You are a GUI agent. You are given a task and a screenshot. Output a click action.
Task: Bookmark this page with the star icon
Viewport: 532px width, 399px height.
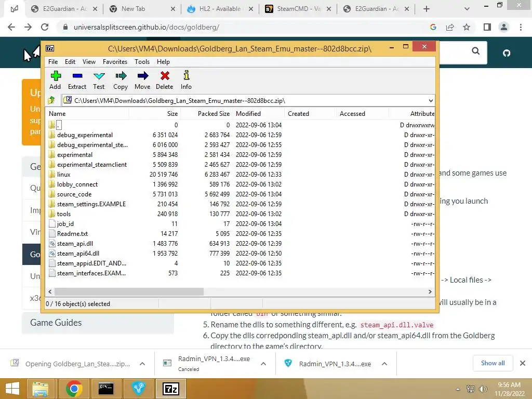(x=467, y=27)
